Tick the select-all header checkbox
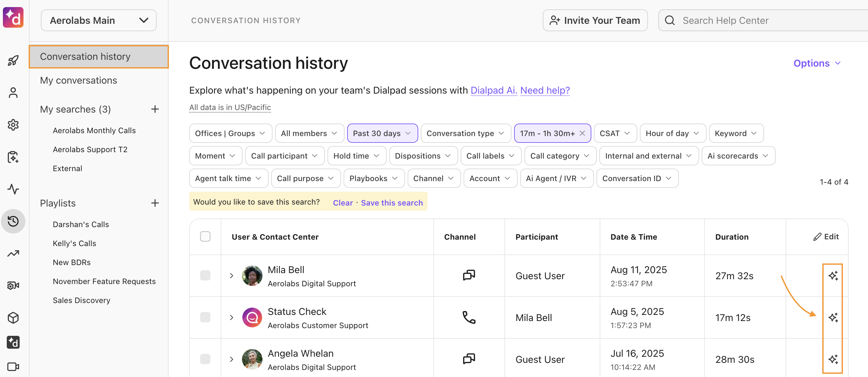868x377 pixels. point(205,236)
